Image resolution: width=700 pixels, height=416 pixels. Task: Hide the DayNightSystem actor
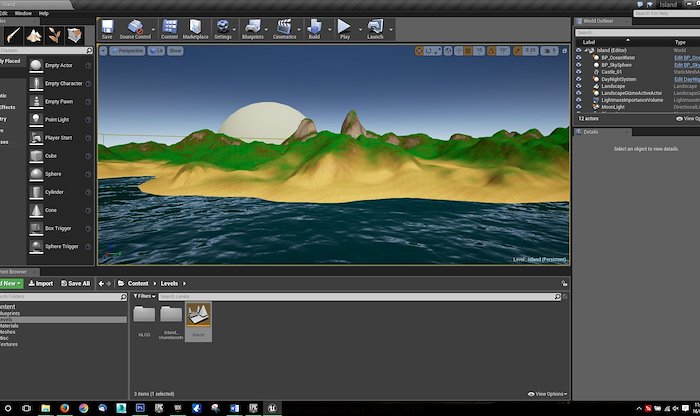[x=579, y=79]
